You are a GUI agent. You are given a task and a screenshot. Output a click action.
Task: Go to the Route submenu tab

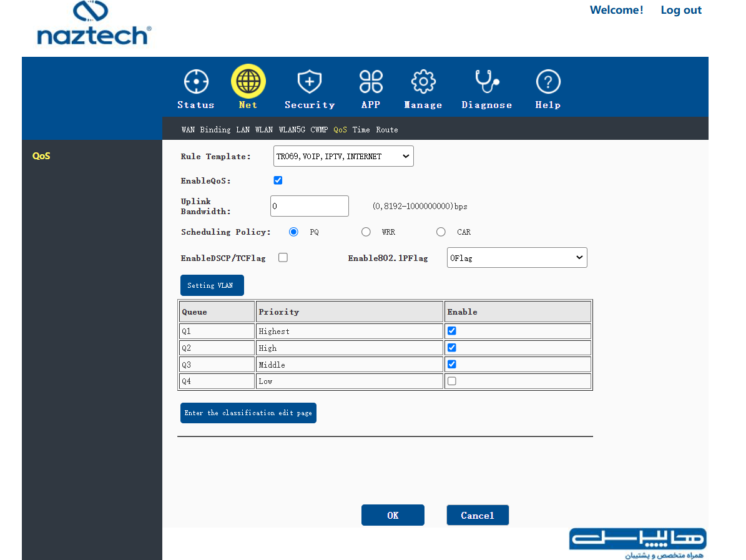(387, 129)
